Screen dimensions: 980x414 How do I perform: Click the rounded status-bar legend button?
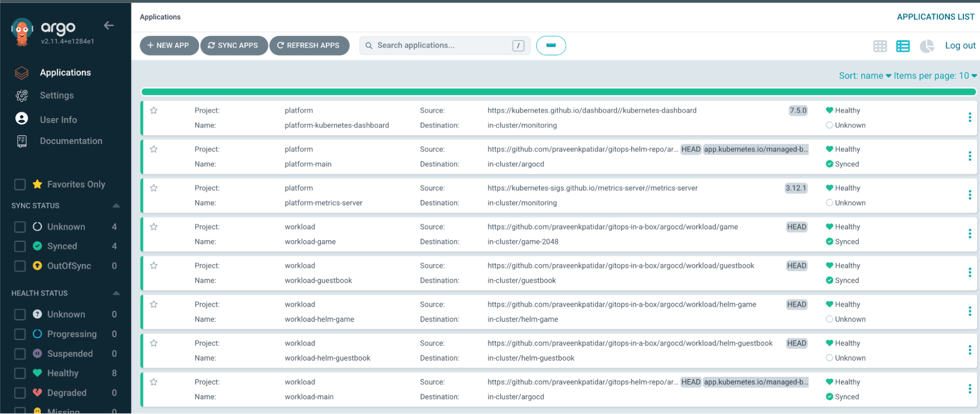(551, 46)
